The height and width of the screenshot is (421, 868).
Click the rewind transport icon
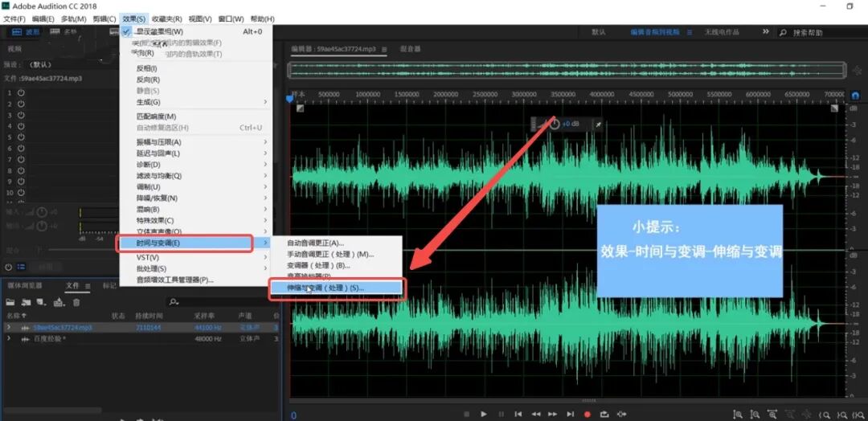point(536,414)
